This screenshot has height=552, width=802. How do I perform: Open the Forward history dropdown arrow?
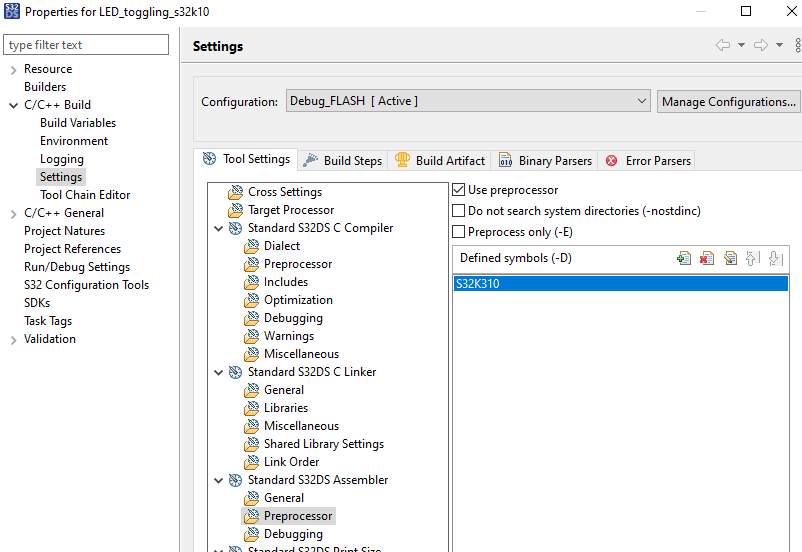point(779,45)
